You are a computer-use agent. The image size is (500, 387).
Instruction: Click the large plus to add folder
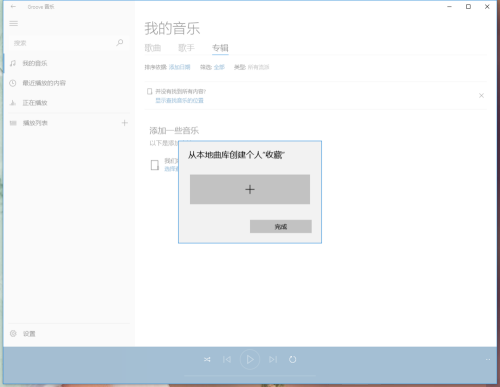coord(250,189)
